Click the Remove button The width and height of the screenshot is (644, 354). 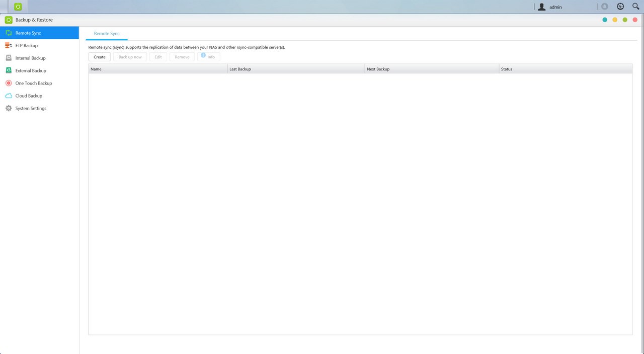tap(182, 57)
